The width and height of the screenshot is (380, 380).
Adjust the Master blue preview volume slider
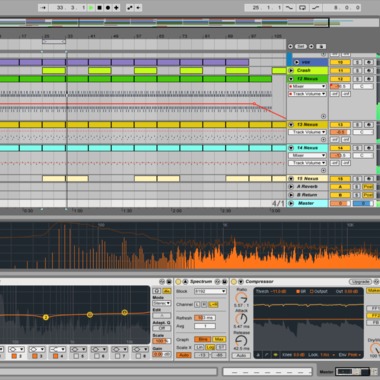(x=363, y=203)
